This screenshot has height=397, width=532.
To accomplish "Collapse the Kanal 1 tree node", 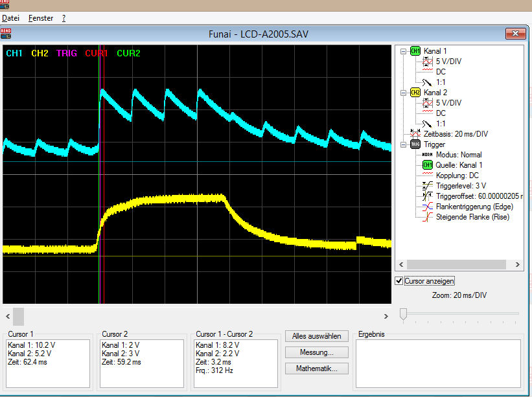I will tap(404, 51).
